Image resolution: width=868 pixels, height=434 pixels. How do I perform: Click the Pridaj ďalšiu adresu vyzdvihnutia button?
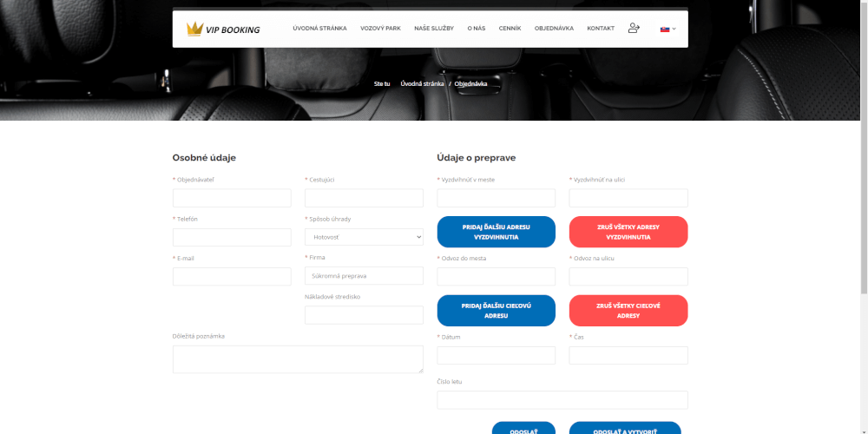(496, 232)
